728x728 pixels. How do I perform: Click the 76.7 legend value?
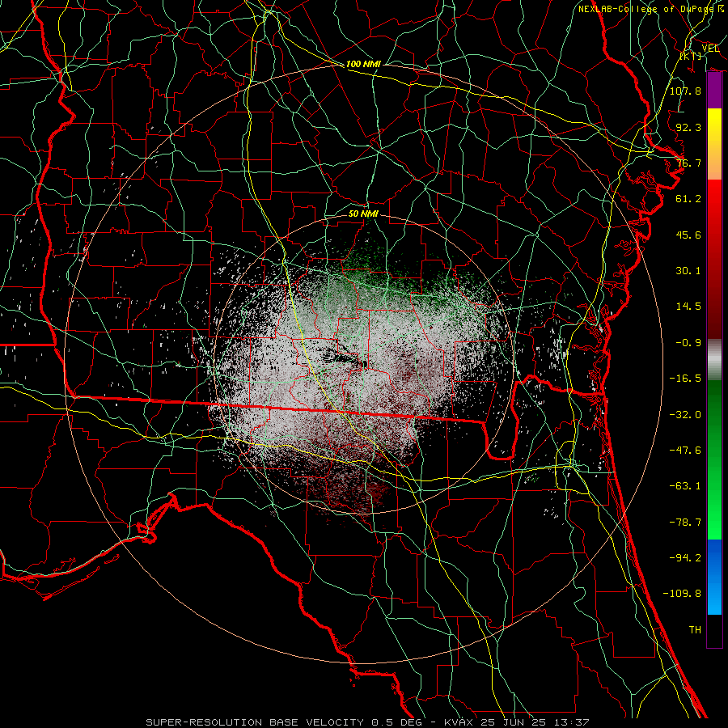tap(688, 163)
